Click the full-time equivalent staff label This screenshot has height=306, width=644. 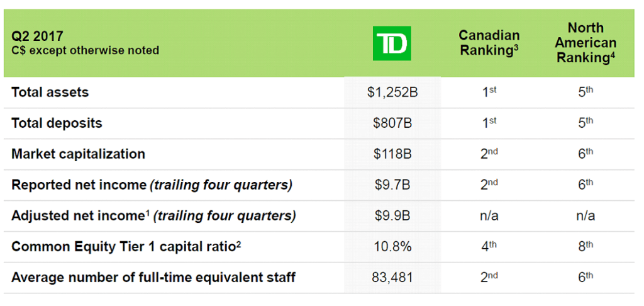pyautogui.click(x=153, y=277)
